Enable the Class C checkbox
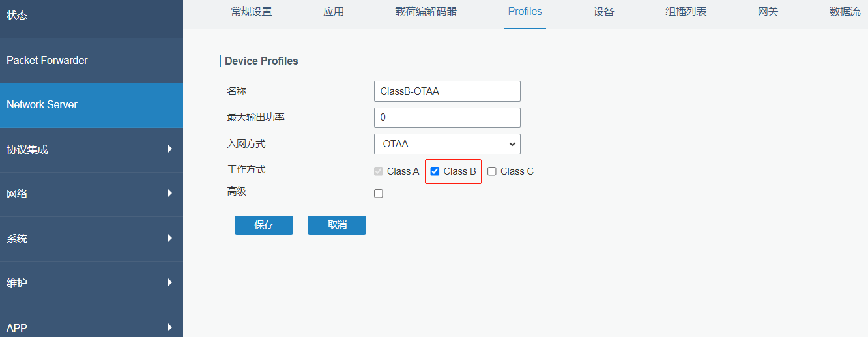 pos(492,171)
